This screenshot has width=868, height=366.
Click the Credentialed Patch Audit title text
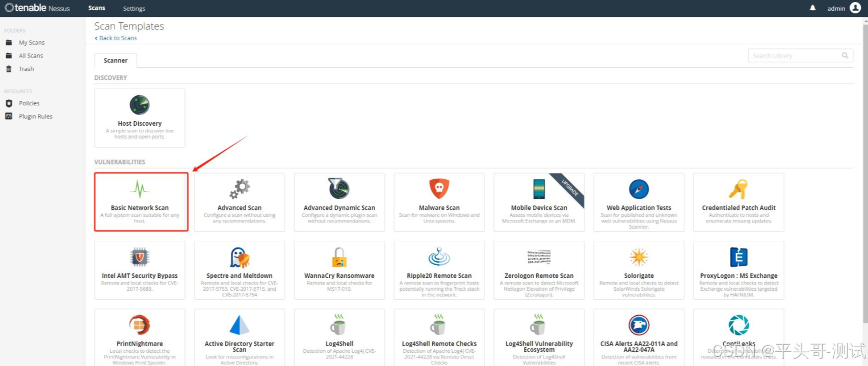739,208
